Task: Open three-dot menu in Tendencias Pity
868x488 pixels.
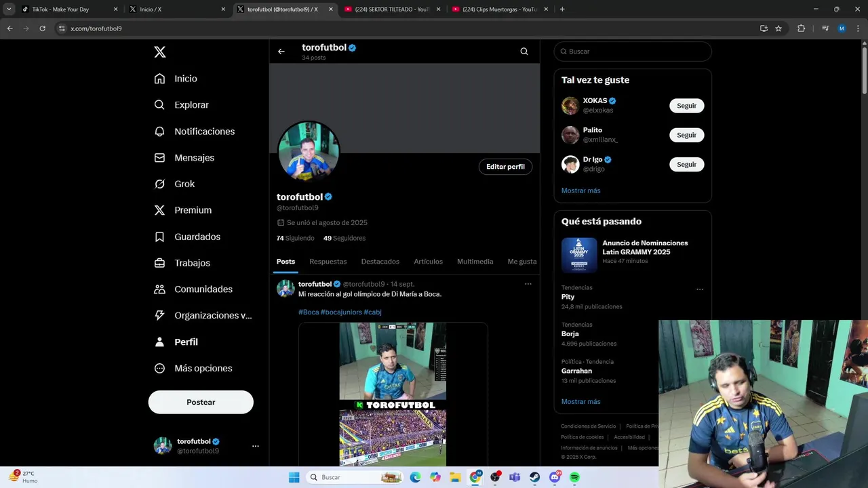Action: tap(700, 289)
